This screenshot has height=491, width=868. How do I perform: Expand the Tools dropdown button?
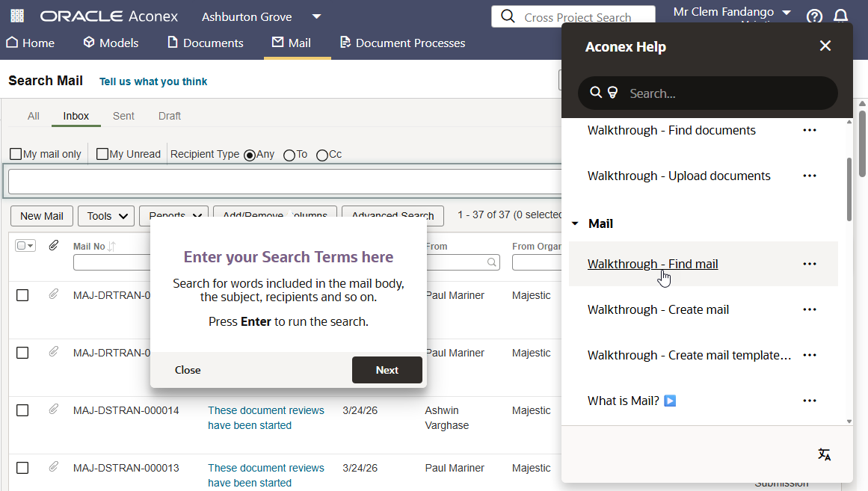(x=105, y=216)
